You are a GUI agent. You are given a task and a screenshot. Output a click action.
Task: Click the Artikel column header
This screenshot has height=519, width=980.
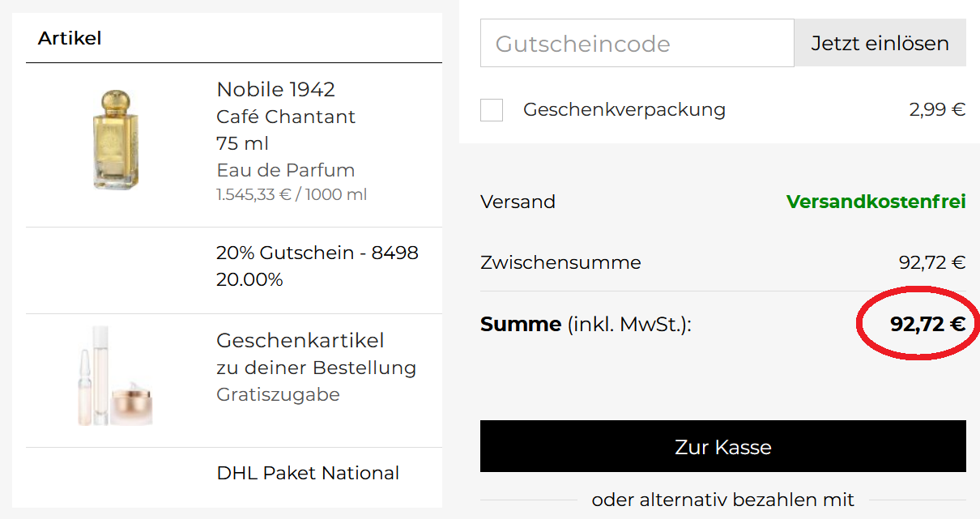click(x=70, y=38)
